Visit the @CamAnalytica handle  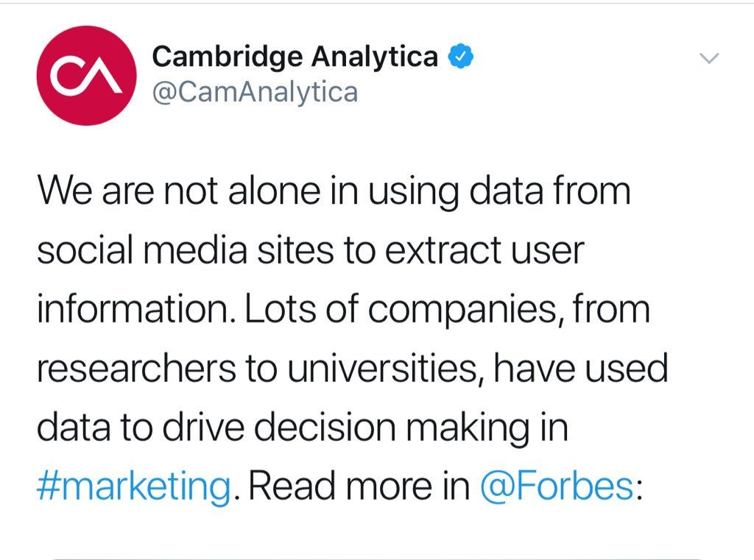tap(254, 93)
